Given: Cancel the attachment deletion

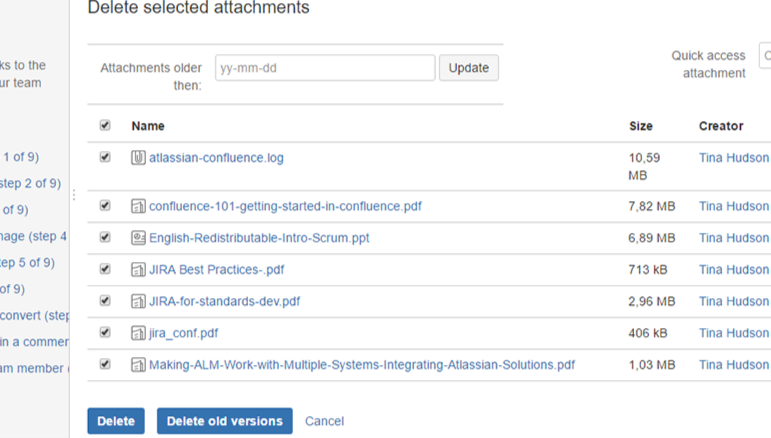Looking at the screenshot, I should click(x=324, y=421).
